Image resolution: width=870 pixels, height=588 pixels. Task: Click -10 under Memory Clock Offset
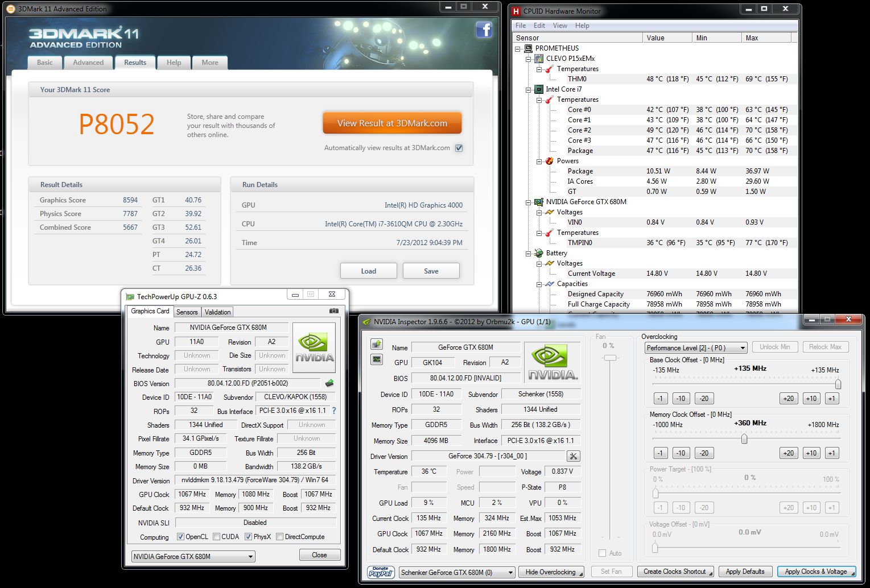[681, 453]
